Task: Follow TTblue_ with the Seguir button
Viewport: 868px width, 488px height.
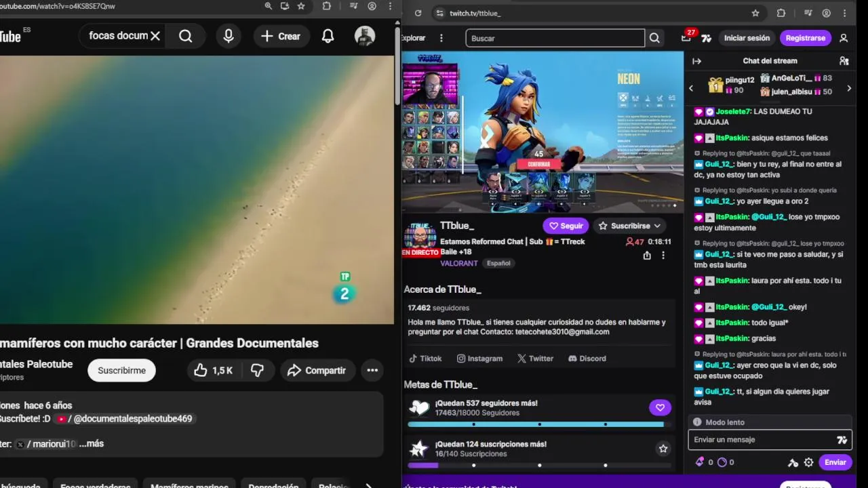Action: [x=566, y=226]
